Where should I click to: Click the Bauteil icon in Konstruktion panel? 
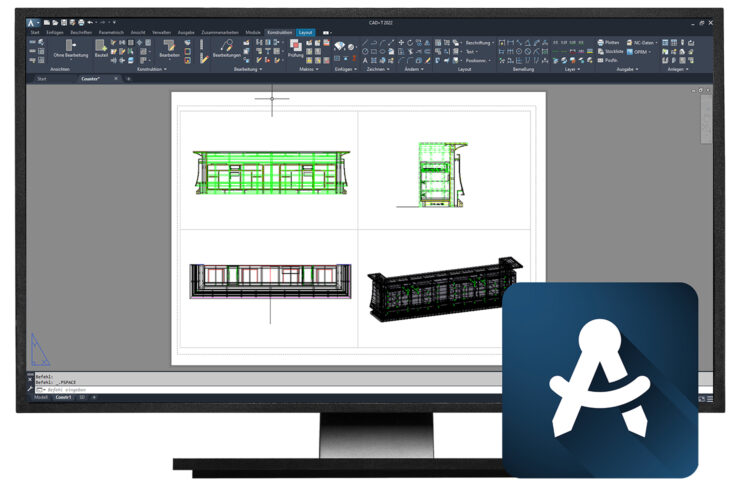(101, 50)
